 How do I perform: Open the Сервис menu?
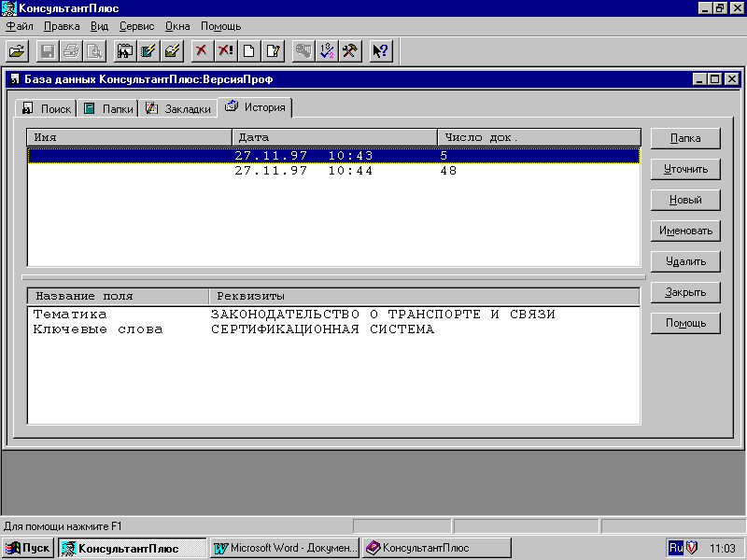[136, 26]
